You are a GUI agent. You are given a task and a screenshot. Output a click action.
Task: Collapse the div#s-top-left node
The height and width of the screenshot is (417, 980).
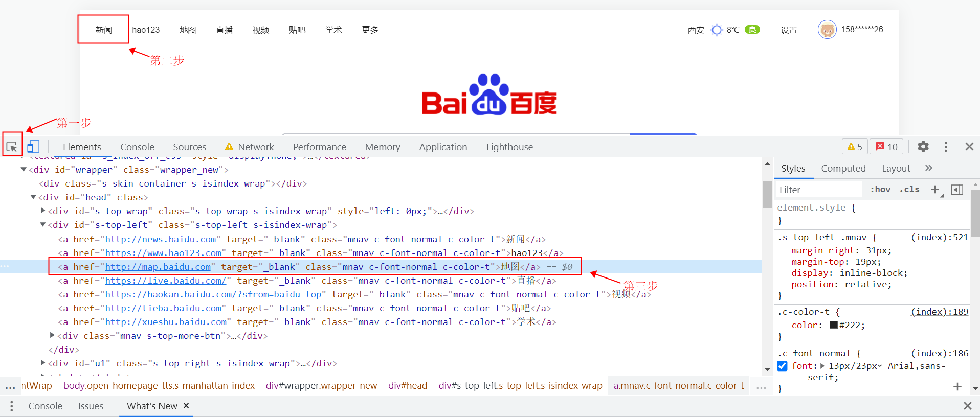click(43, 225)
